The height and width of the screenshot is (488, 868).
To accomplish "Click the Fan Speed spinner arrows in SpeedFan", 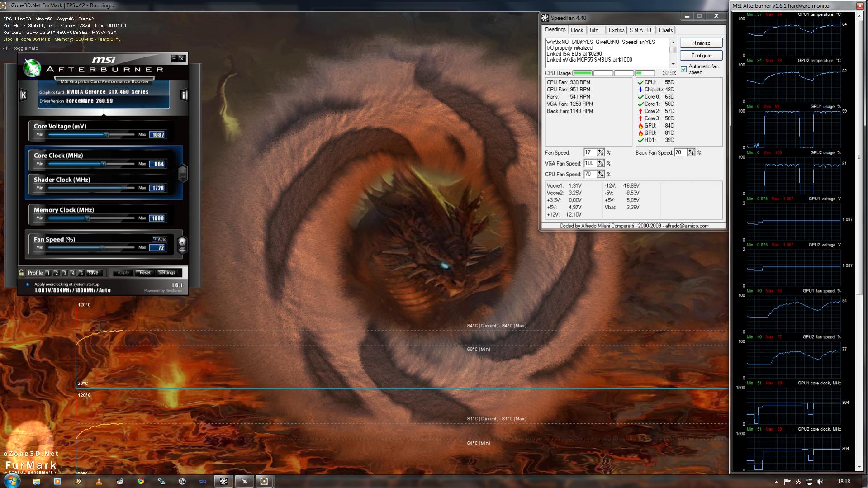I will [601, 153].
